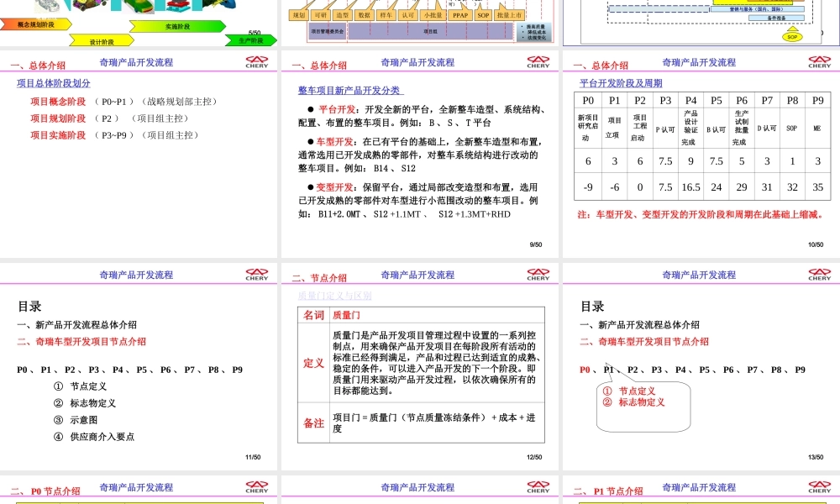Screen dimensions: 840x504
Task: Click the red 平台开发 bullet term
Action: pyautogui.click(x=337, y=109)
